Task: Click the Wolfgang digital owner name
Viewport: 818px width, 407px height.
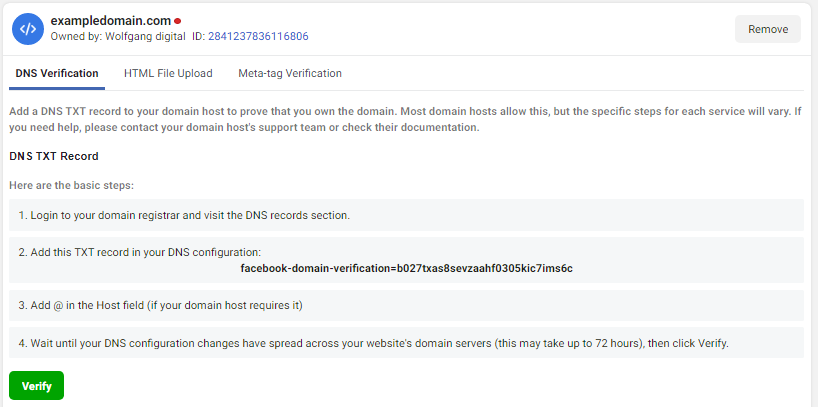Action: click(147, 36)
